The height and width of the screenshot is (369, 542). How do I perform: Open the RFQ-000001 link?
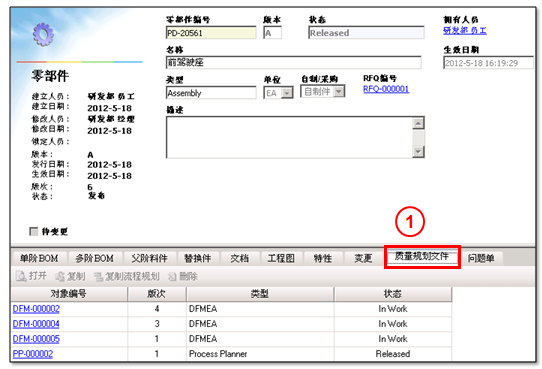[x=386, y=89]
